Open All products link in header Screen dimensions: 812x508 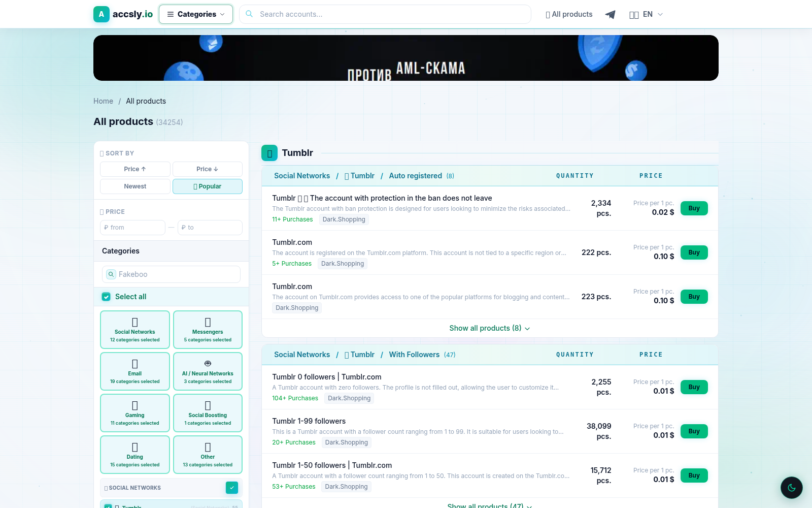pyautogui.click(x=569, y=14)
